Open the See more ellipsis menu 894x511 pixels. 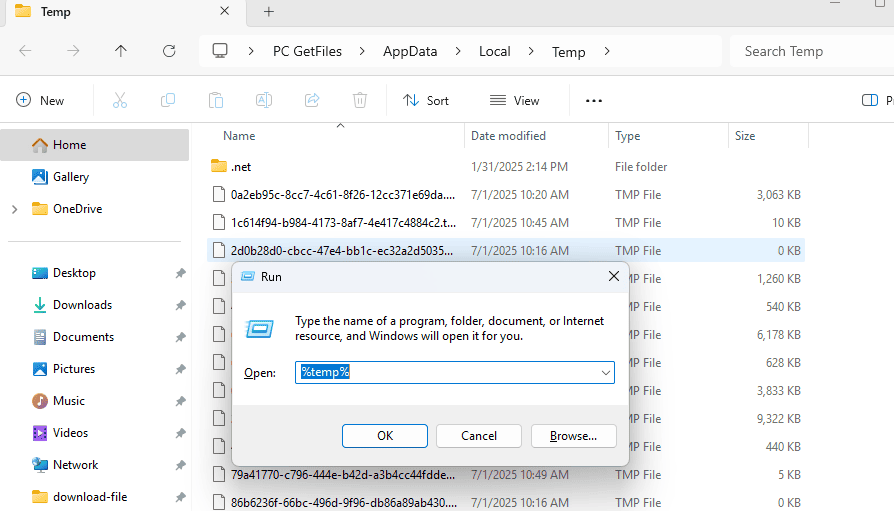click(x=594, y=100)
